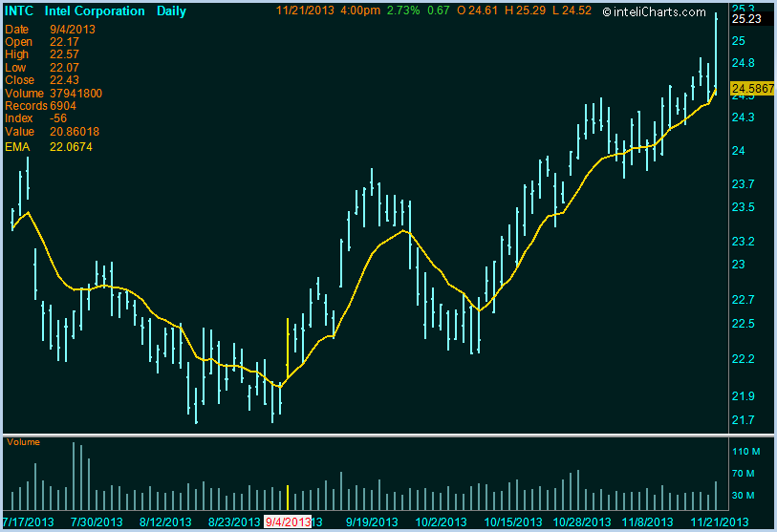Image resolution: width=777 pixels, height=532 pixels.
Task: Click the 7/17/2013 date axis label
Action: pos(29,522)
